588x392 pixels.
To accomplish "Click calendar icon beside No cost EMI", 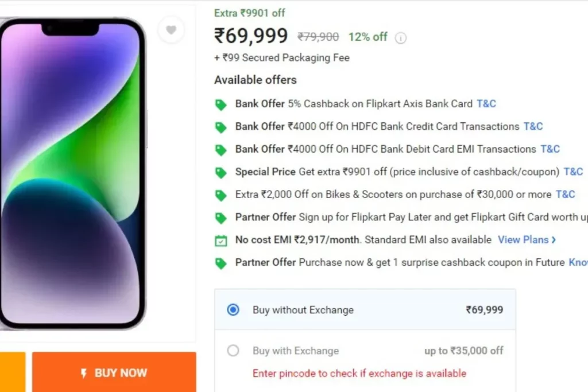I will pos(221,240).
